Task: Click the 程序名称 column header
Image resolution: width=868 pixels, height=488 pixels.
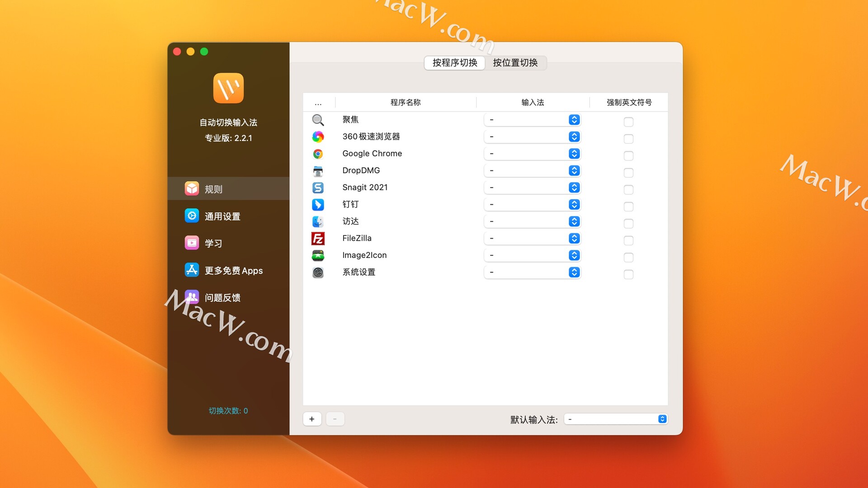Action: tap(406, 103)
